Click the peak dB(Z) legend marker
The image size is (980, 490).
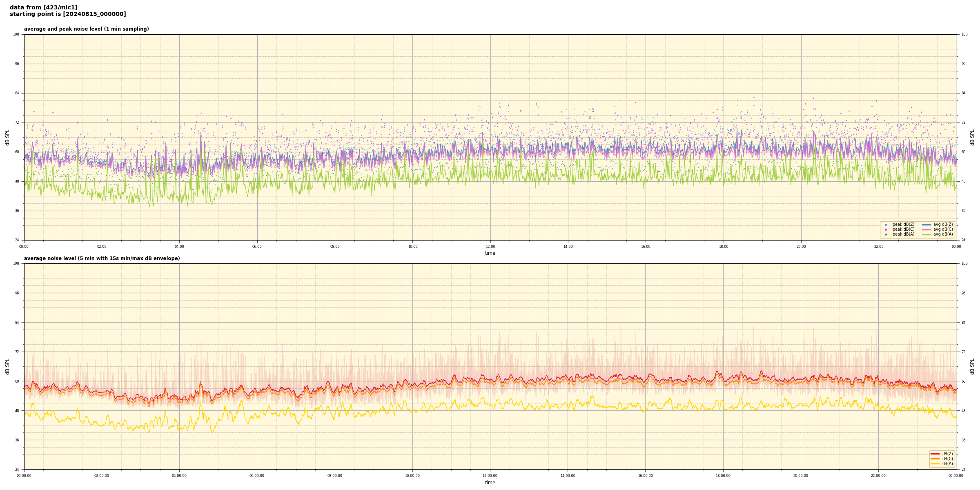point(886,225)
